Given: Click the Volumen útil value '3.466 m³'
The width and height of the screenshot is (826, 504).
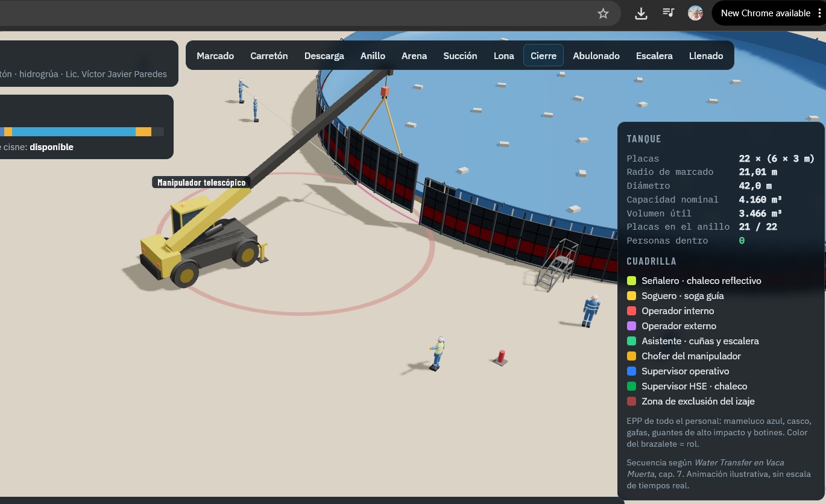Looking at the screenshot, I should 760,213.
